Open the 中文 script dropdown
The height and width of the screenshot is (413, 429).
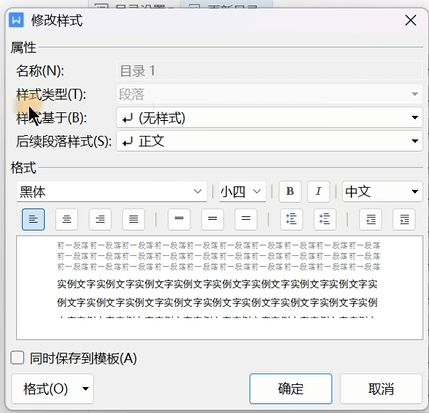pyautogui.click(x=382, y=191)
